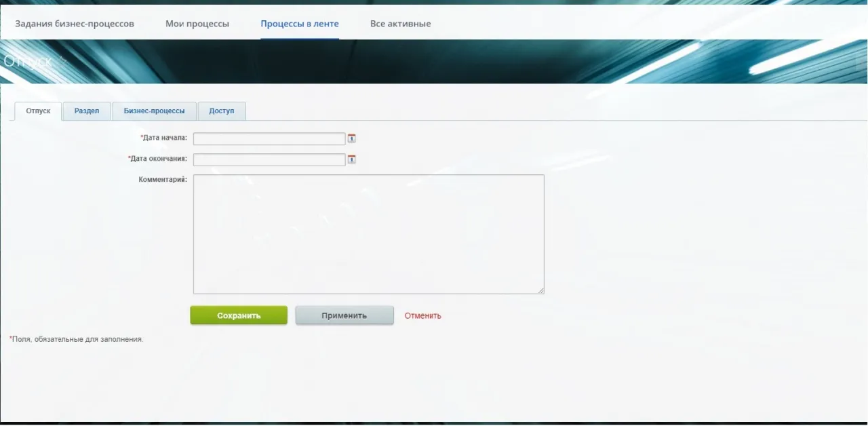Switch to the Раздел tab
Viewport: 868px width, 426px height.
coord(87,111)
